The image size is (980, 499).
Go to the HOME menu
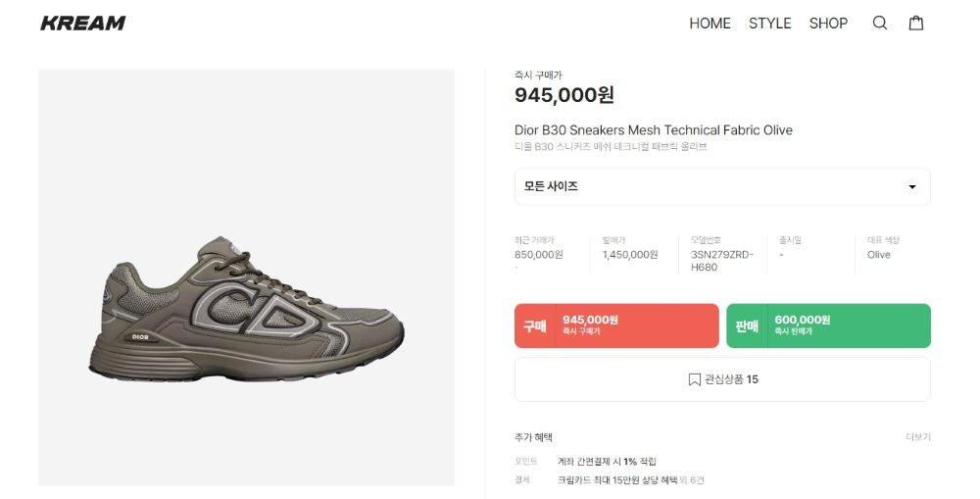click(710, 24)
